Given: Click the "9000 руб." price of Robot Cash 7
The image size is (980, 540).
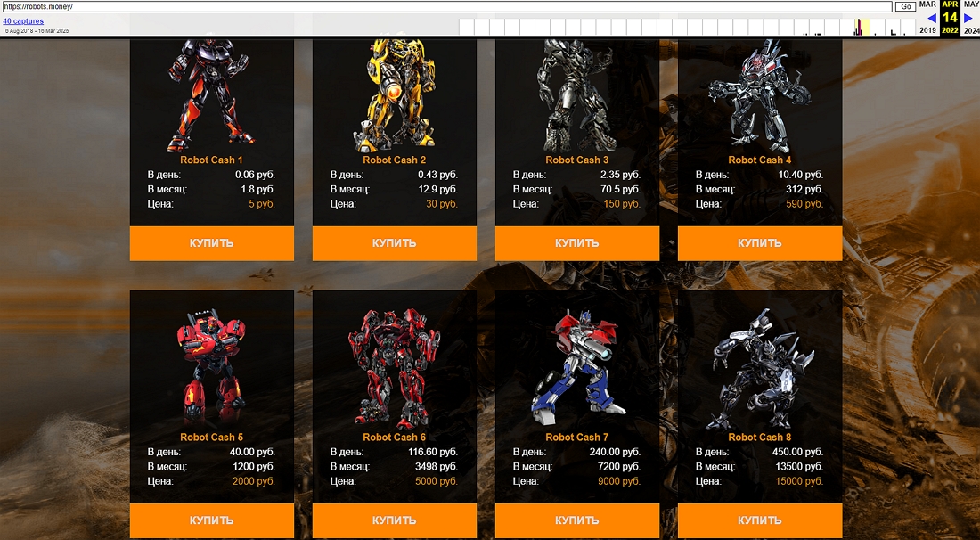Looking at the screenshot, I should coord(619,481).
